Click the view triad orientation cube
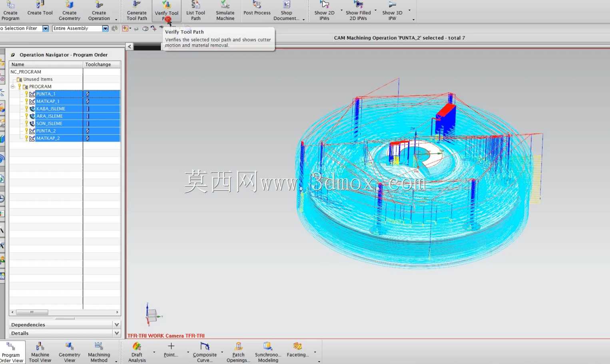 coord(152,315)
